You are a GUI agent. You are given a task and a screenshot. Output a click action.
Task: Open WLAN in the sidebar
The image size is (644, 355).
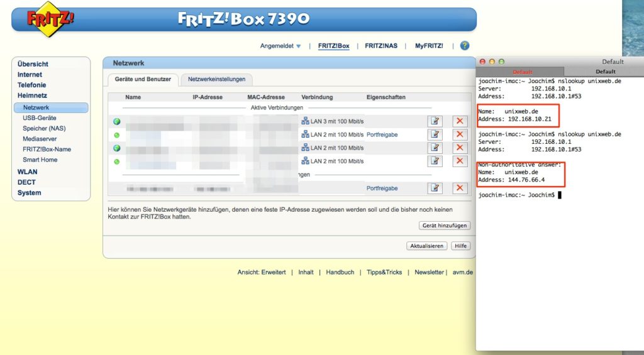click(x=27, y=172)
